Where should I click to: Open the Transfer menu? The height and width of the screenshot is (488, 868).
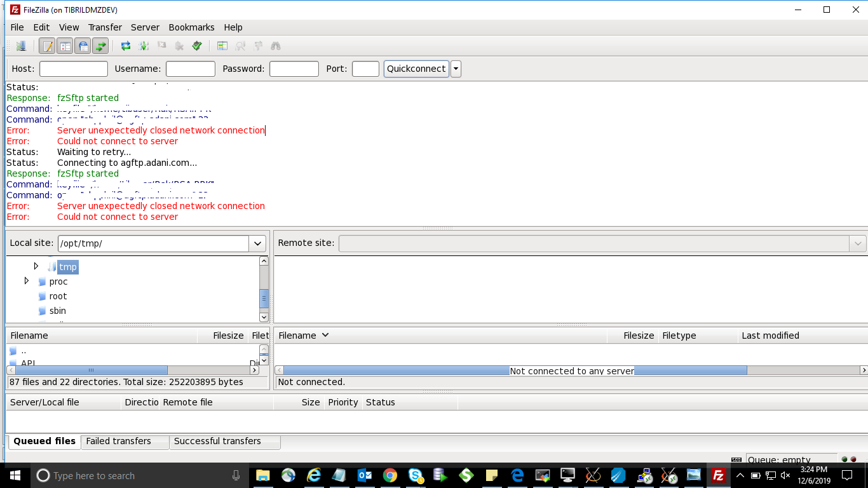click(x=105, y=27)
